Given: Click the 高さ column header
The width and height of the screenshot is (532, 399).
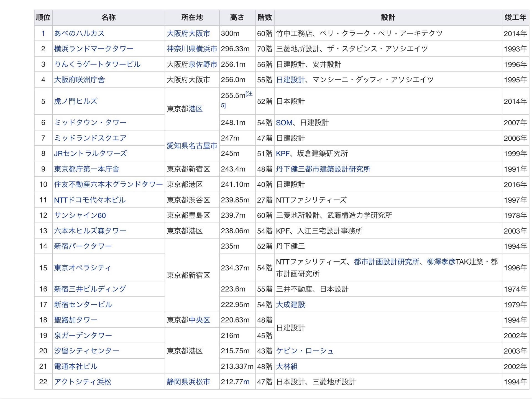Looking at the screenshot, I should pos(237,17).
